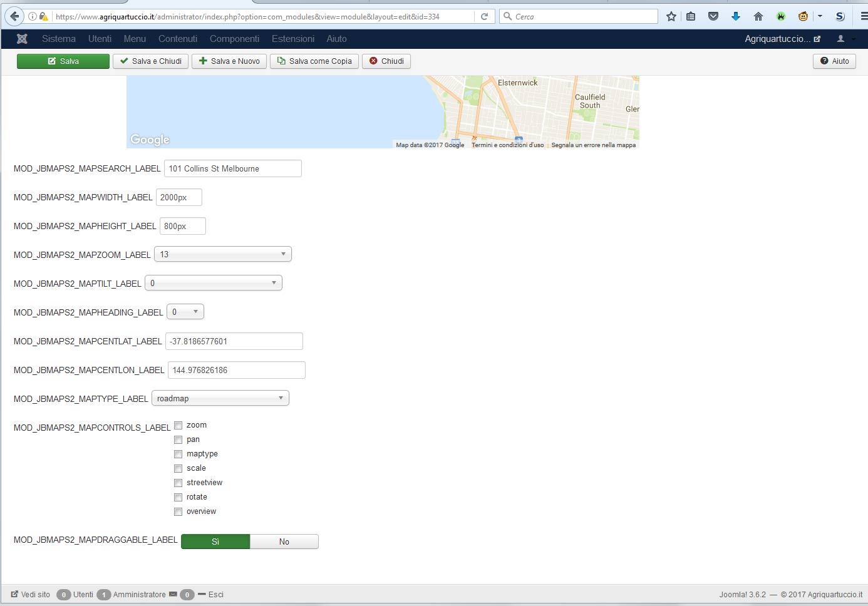Click the Esci logout link
Image resolution: width=868 pixels, height=606 pixels.
(x=210, y=595)
